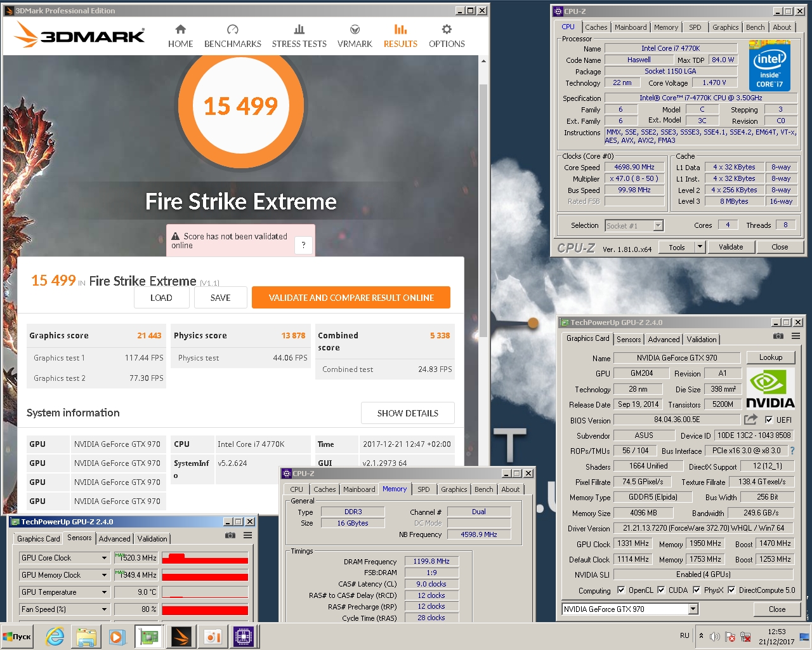812x650 pixels.
Task: Open Mainboard tab in top CPU-Z window
Action: (631, 27)
